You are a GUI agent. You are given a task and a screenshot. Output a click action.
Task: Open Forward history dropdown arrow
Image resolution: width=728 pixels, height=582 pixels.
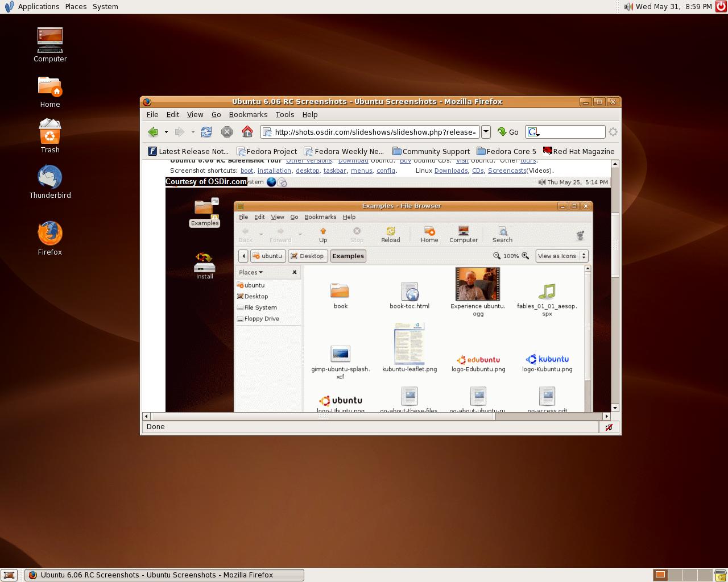[x=193, y=132]
